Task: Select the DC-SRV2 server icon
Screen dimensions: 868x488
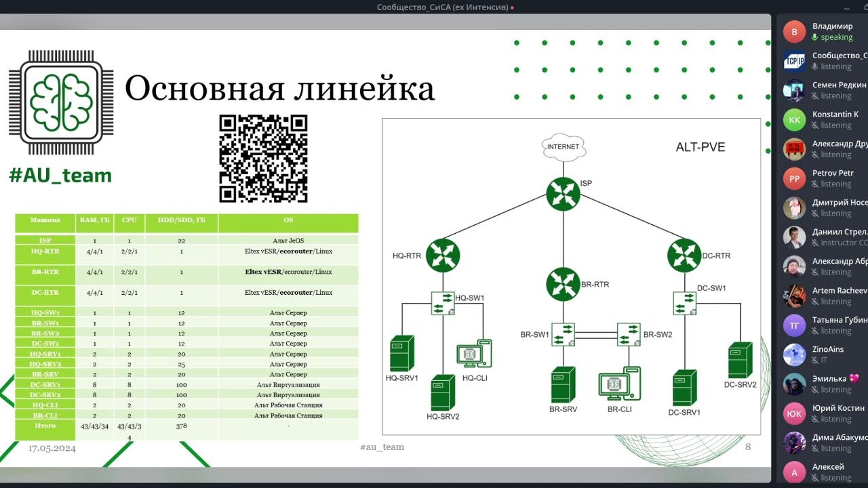Action: [741, 360]
